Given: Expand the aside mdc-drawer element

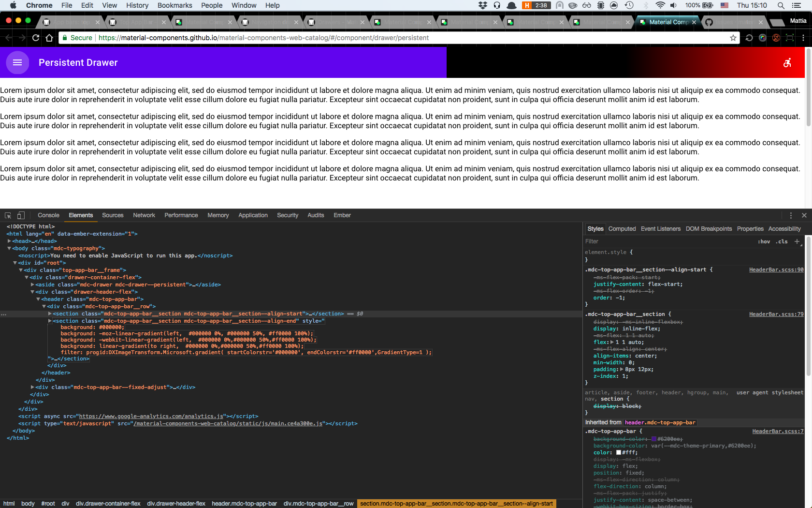Looking at the screenshot, I should [x=32, y=284].
